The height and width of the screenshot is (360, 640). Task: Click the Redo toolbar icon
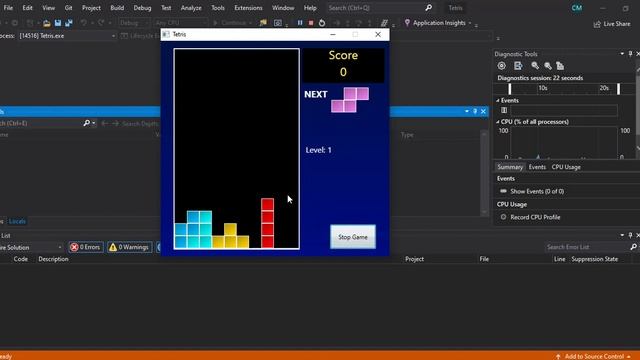coord(101,23)
